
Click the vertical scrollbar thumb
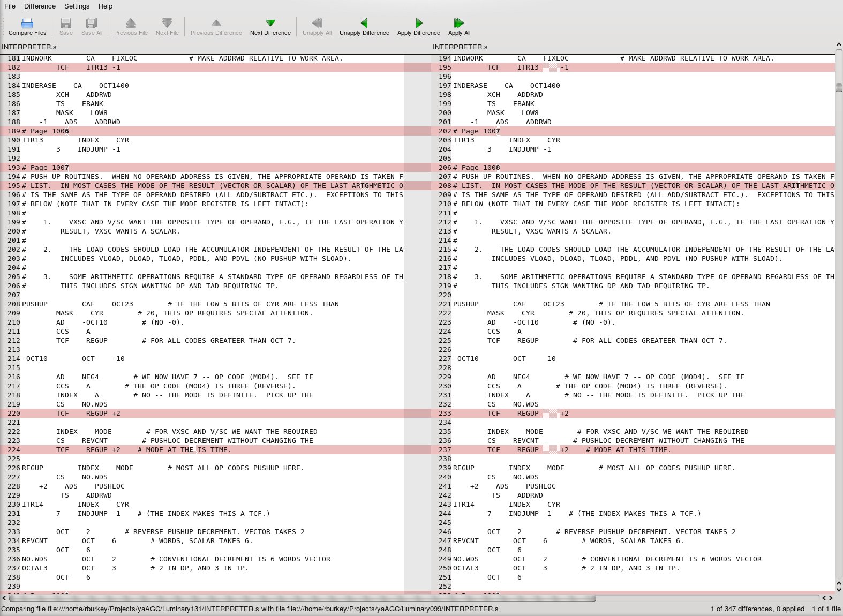839,87
